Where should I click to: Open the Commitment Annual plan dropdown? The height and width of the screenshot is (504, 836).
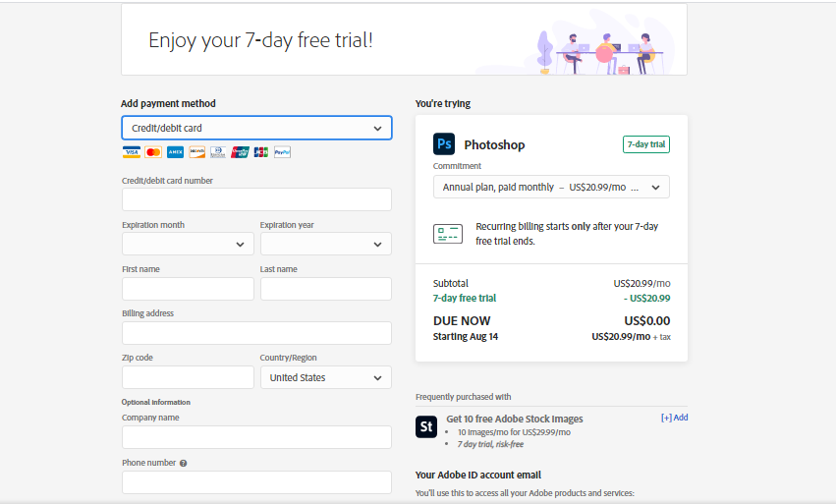point(551,188)
